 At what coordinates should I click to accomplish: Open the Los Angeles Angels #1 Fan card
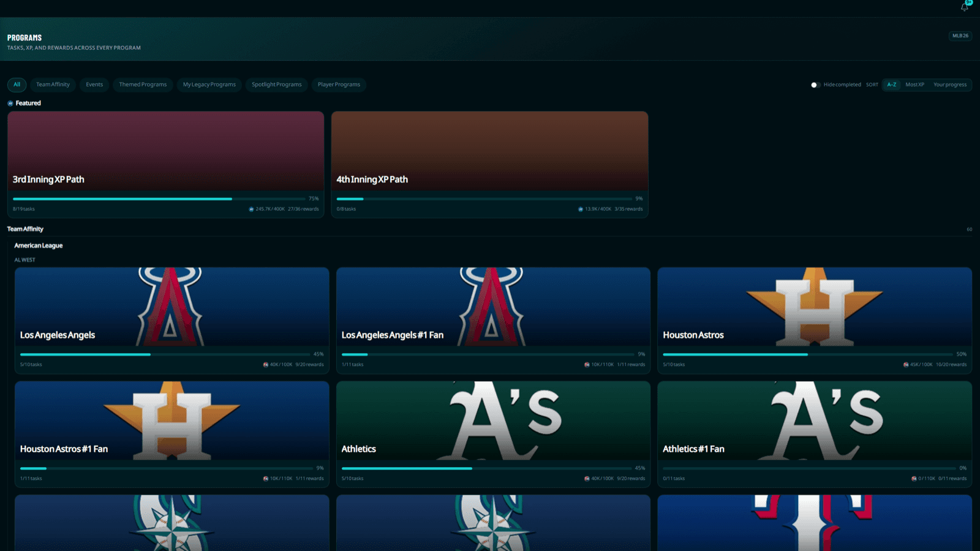pos(493,320)
